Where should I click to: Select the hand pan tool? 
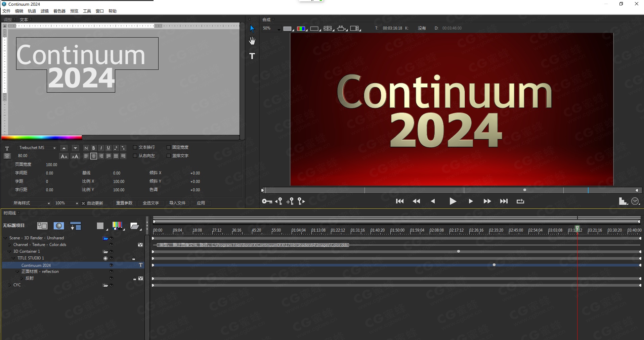252,41
